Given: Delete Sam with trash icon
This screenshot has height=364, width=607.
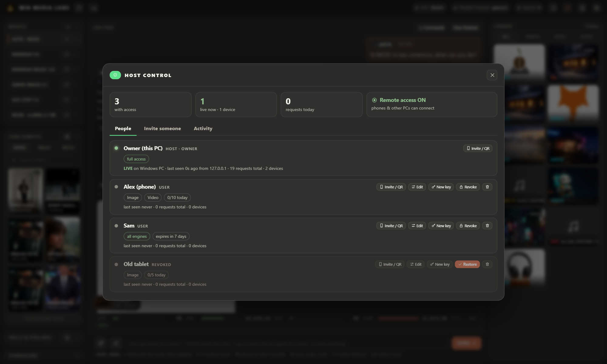Looking at the screenshot, I should point(487,226).
